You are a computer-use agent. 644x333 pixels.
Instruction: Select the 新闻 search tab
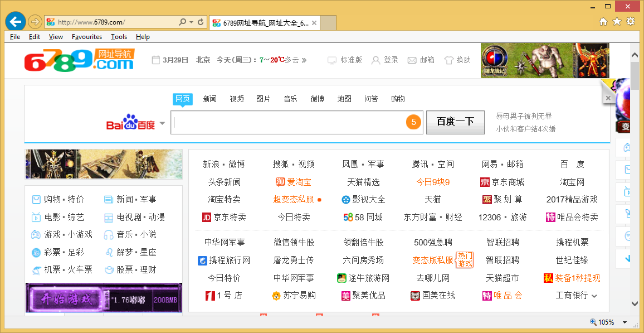click(x=210, y=99)
